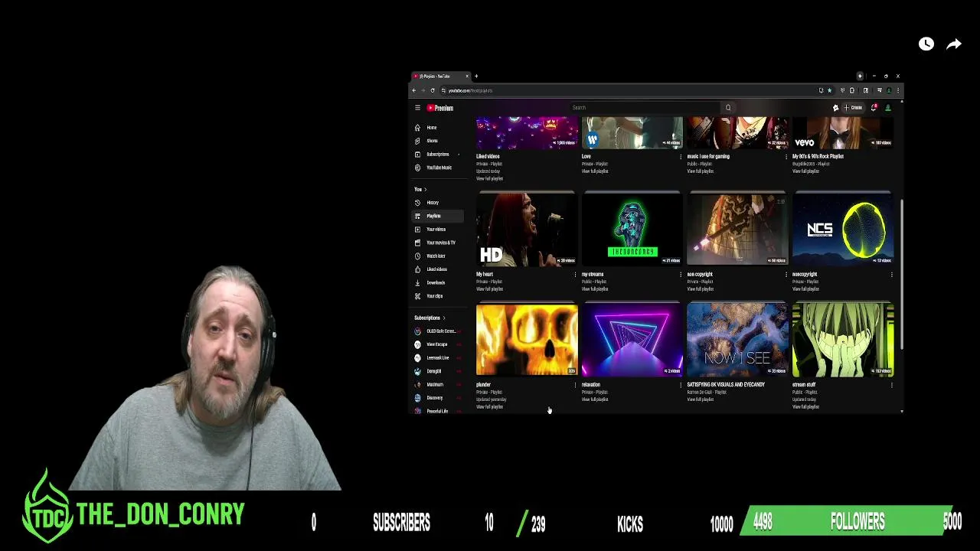Open View Escape subscription channel
This screenshot has width=980, height=551.
[x=438, y=344]
